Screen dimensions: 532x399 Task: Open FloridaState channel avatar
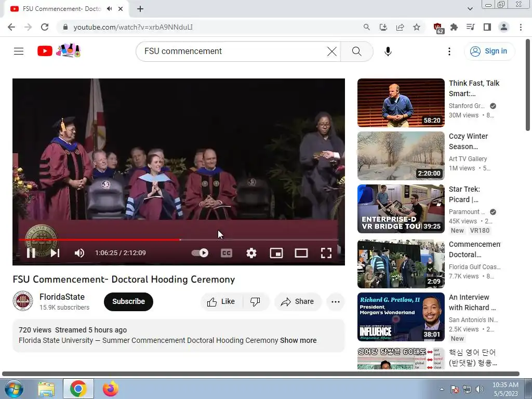pyautogui.click(x=23, y=301)
